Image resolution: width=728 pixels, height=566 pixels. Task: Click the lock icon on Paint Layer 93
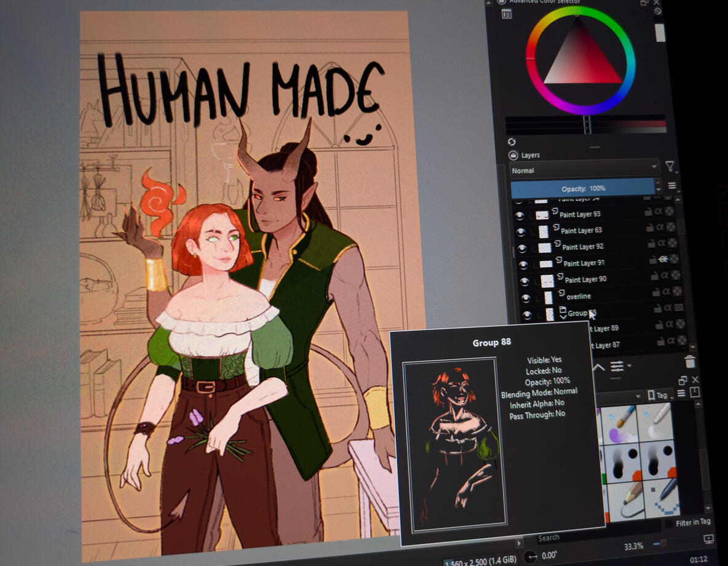pyautogui.click(x=647, y=212)
